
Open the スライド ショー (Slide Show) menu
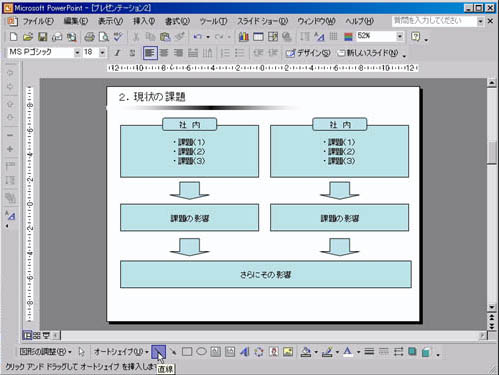(x=262, y=21)
